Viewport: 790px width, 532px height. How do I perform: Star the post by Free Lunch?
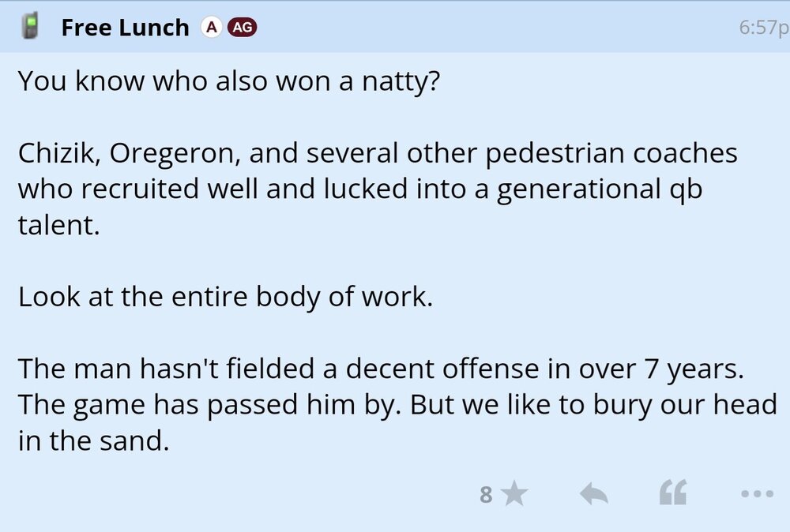point(514,495)
